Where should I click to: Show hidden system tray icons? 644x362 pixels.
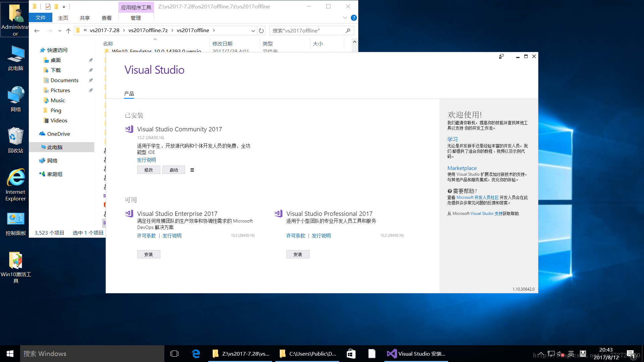coord(541,354)
